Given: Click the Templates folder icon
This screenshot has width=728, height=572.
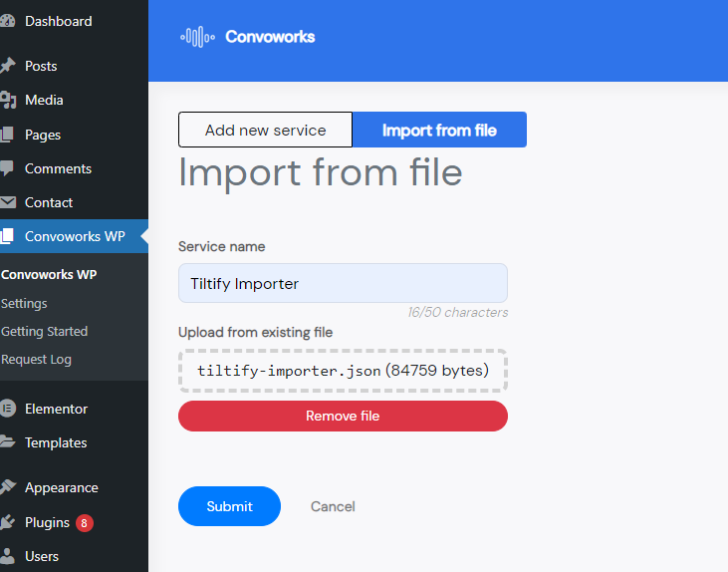Looking at the screenshot, I should tap(7, 441).
